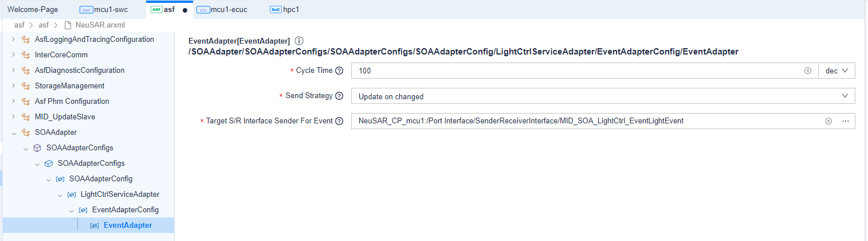868x241 pixels.
Task: Click the info icon beside EventAdapter title
Action: pos(299,41)
